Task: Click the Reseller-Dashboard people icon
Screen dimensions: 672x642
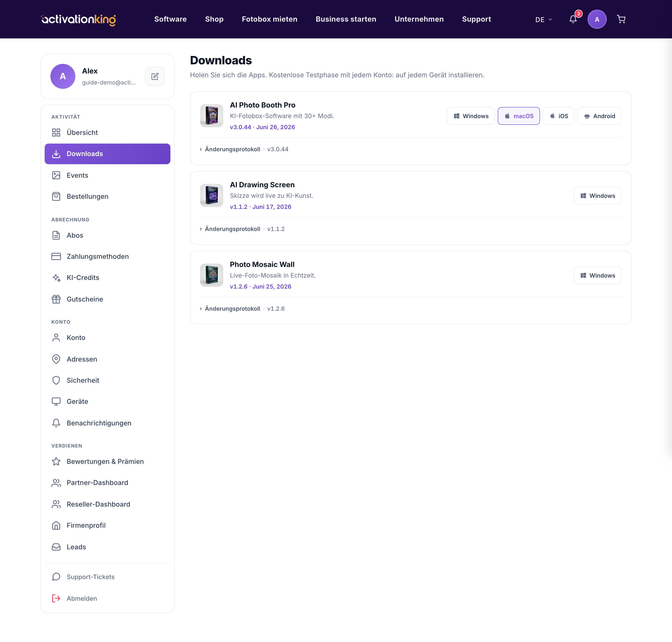Action: pyautogui.click(x=56, y=504)
